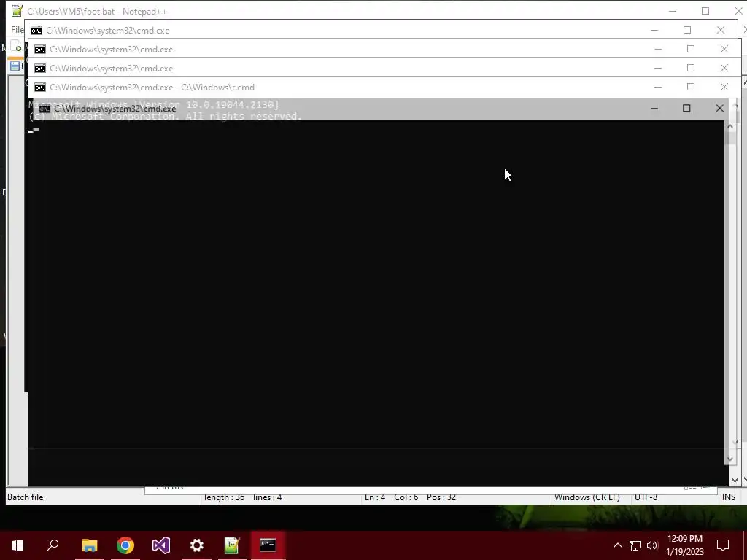This screenshot has height=560, width=747.
Task: Click the Command Prompt taskbar icon
Action: pos(268,545)
